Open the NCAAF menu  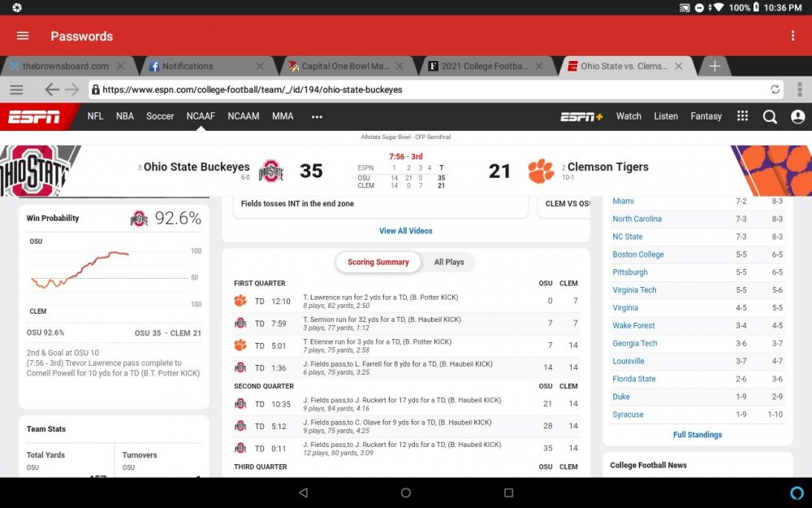coord(201,116)
